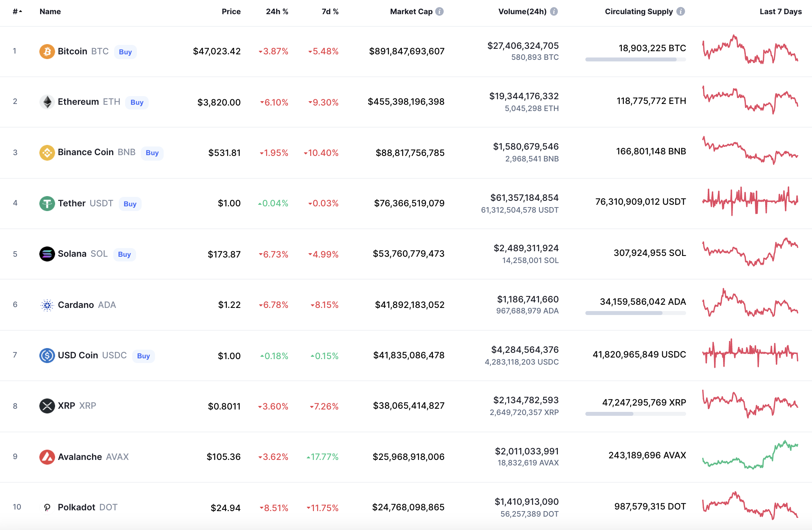The image size is (812, 530).
Task: Click Buy next to Solana SOL
Action: pos(124,254)
